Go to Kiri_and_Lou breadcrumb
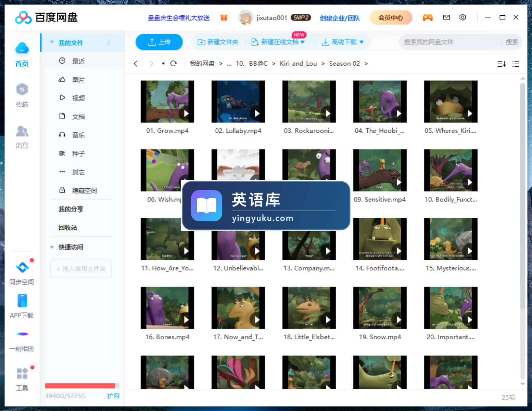 click(298, 64)
